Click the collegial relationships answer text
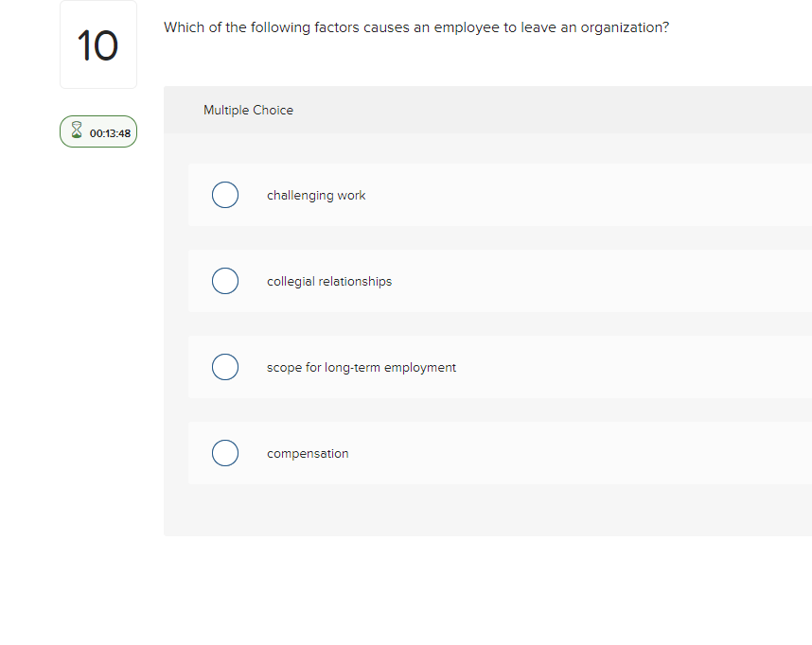The height and width of the screenshot is (645, 812). pos(329,281)
